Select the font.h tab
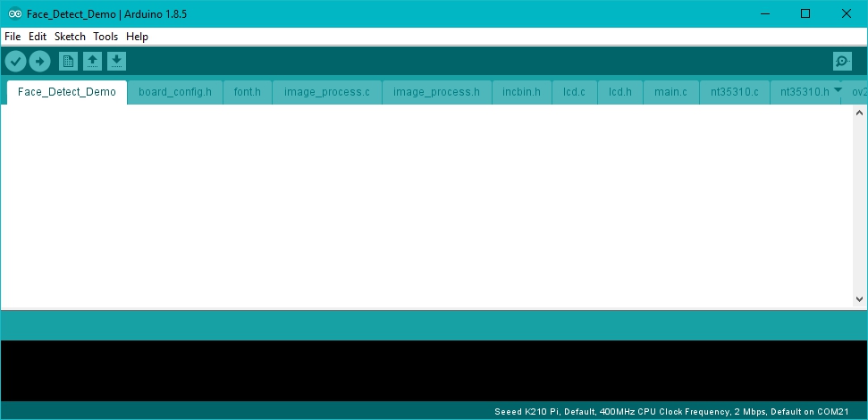This screenshot has height=420, width=868. 248,92
